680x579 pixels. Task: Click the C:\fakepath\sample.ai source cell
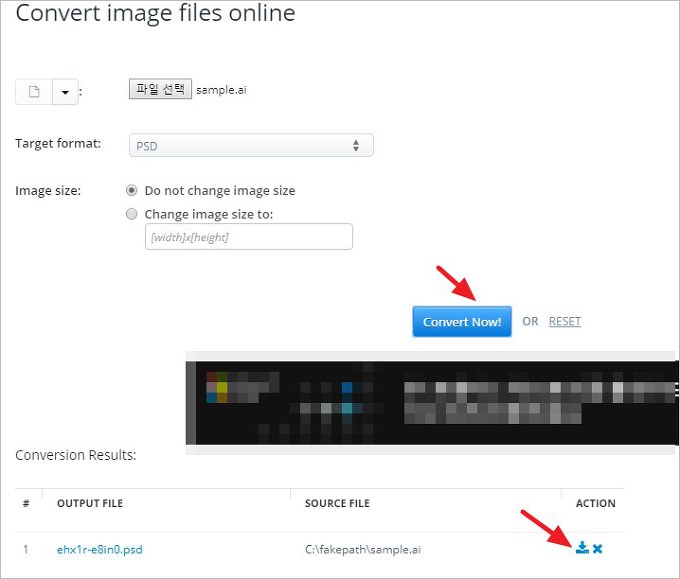click(362, 549)
